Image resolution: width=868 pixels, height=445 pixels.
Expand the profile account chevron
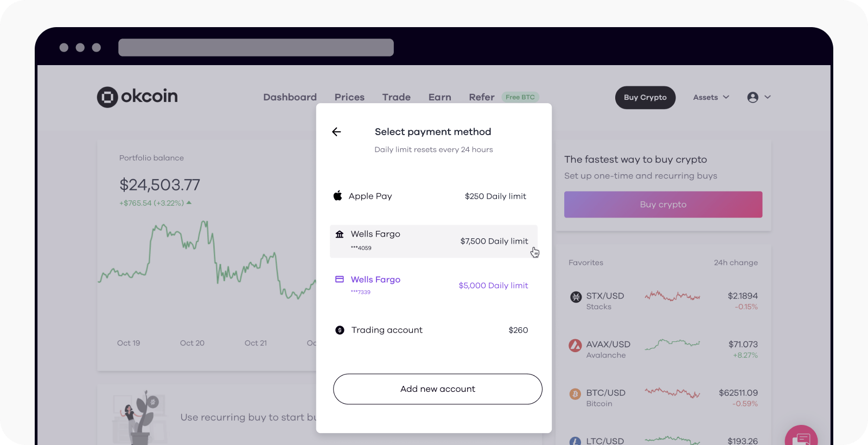coord(767,97)
